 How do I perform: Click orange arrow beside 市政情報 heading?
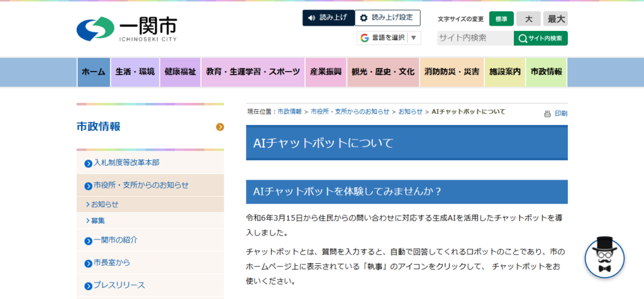[219, 127]
